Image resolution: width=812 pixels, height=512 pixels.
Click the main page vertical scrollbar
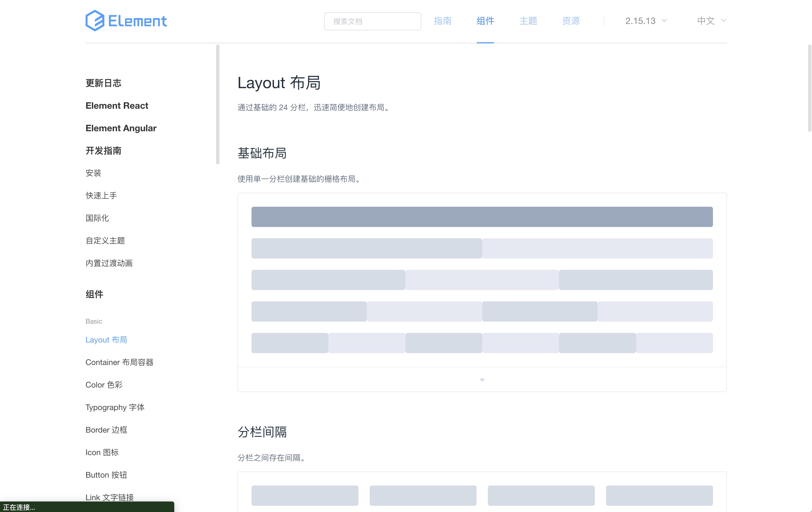[x=809, y=88]
